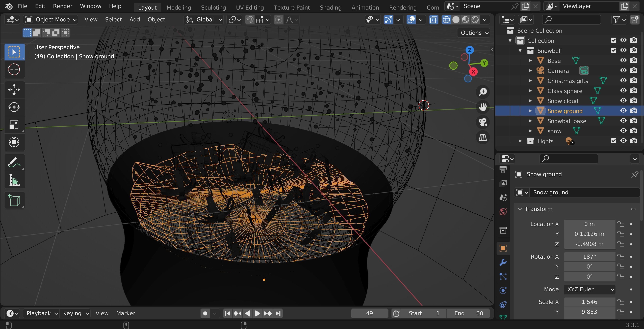The height and width of the screenshot is (329, 644).
Task: Uncheck the Lights collection checkbox
Action: 613,141
